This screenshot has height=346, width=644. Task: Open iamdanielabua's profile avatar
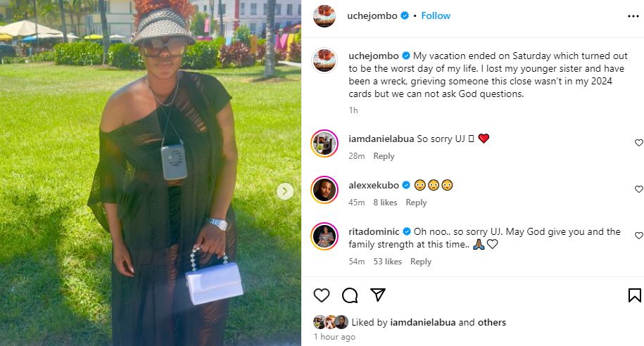324,143
